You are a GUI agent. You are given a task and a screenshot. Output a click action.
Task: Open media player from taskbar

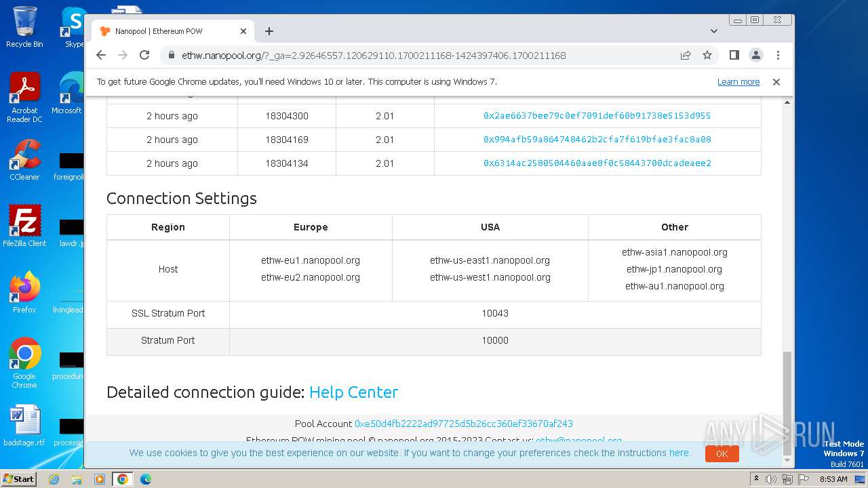click(100, 479)
